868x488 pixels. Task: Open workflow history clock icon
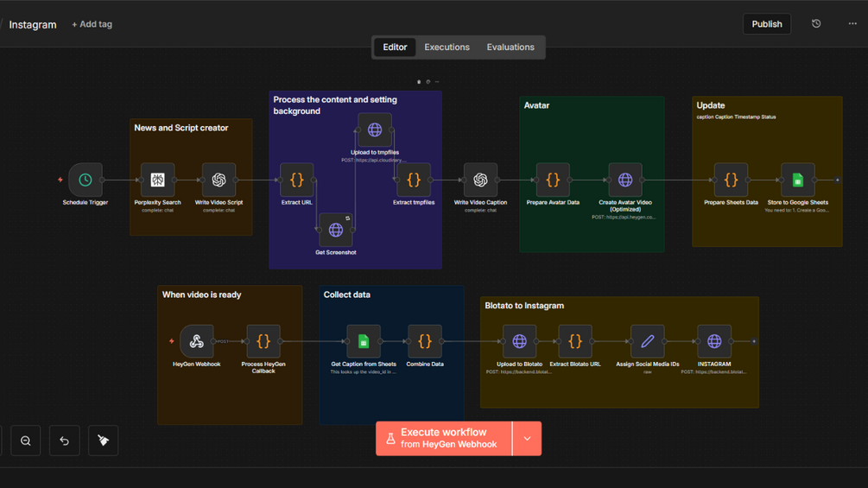click(x=816, y=24)
